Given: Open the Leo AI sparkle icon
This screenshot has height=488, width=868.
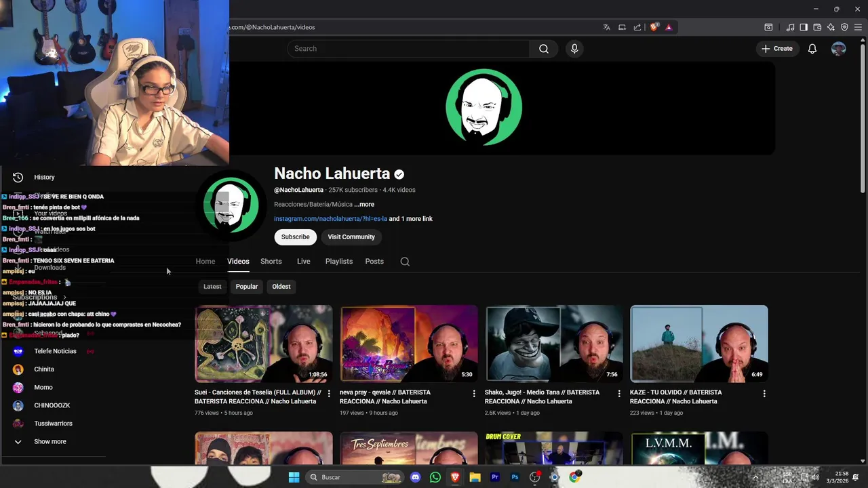Looking at the screenshot, I should (831, 27).
